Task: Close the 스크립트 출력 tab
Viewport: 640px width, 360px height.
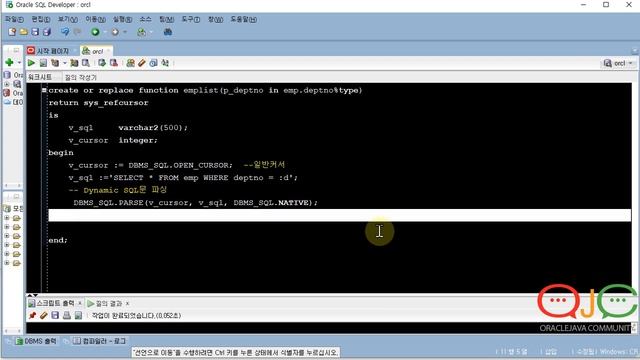Action: [x=80, y=303]
